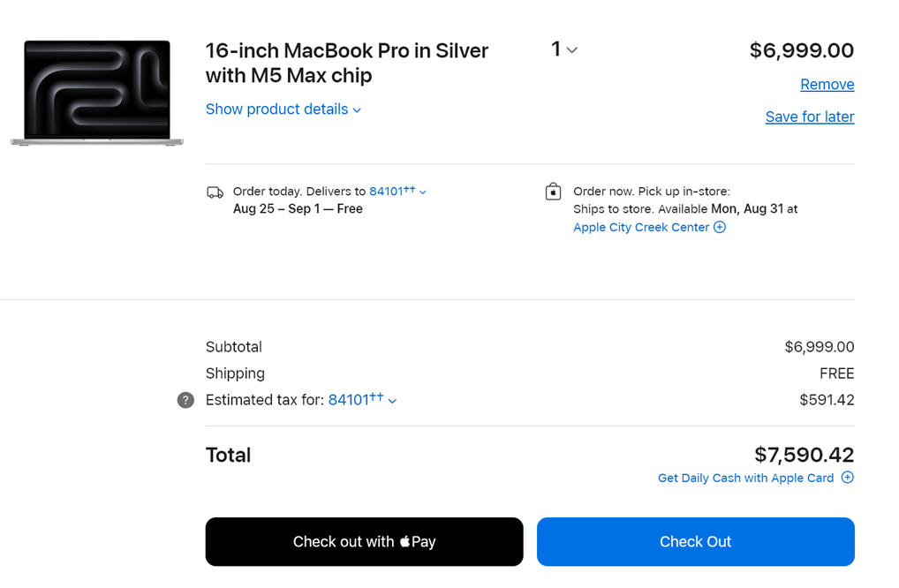Click the 16-inch MacBook Pro product title
Screen dimensions: 899x588
tap(347, 63)
